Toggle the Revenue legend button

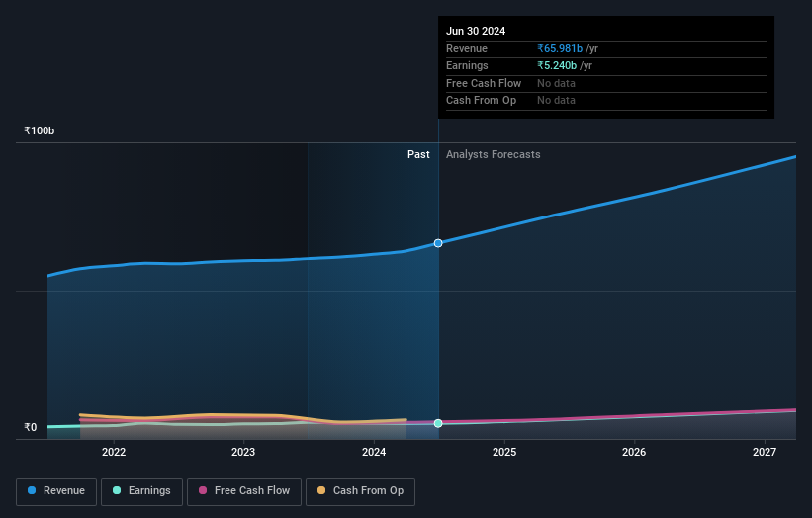coord(56,491)
